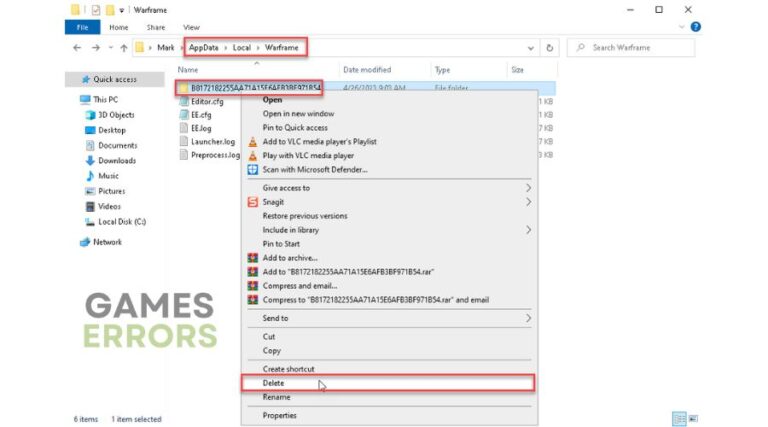
Task: Open the View ribbon tab
Action: 191,27
